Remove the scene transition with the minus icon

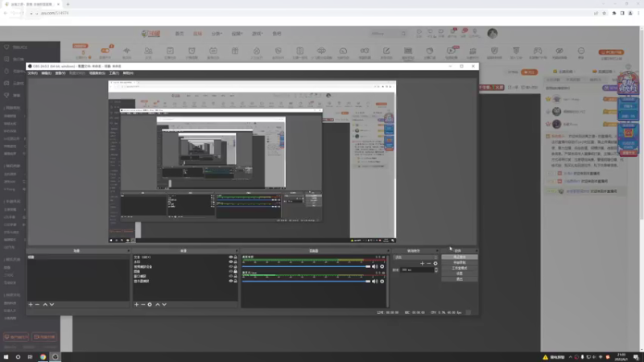(x=429, y=264)
